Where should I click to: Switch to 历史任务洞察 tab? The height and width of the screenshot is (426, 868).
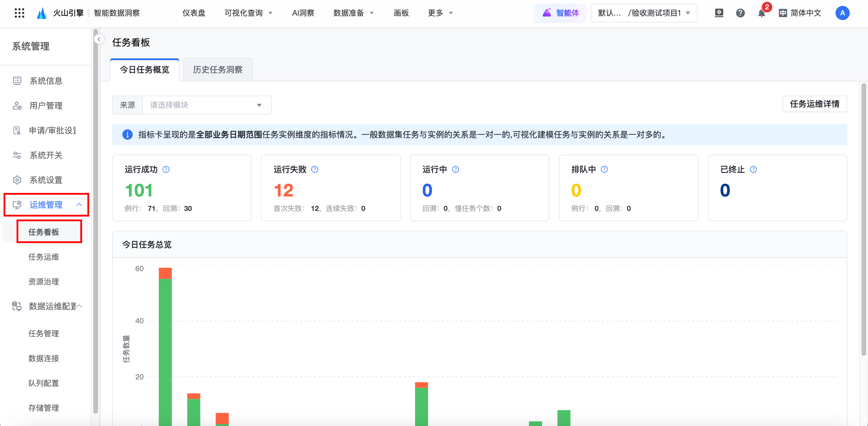(217, 70)
